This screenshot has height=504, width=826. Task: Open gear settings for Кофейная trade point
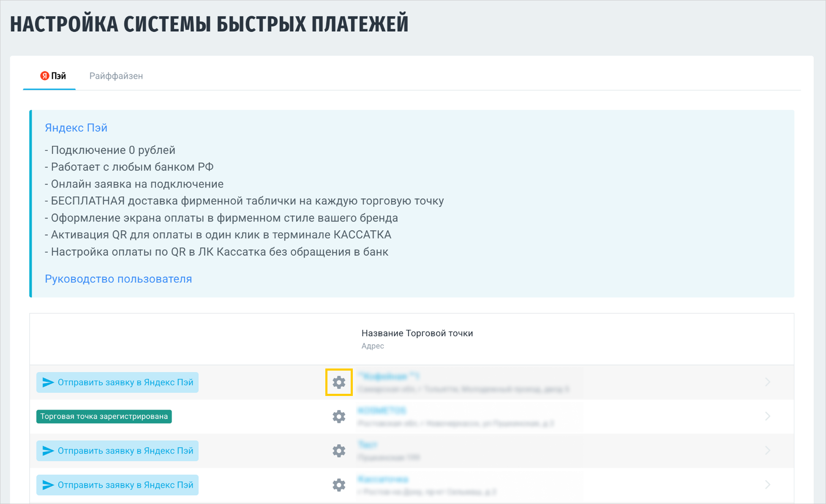339,382
